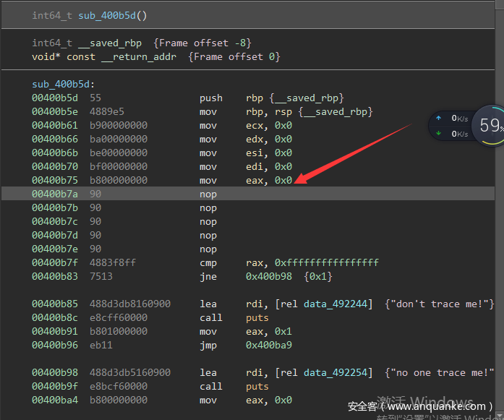504x420 pixels.
Task: Click puts call at address 00400b9f
Action: click(257, 387)
